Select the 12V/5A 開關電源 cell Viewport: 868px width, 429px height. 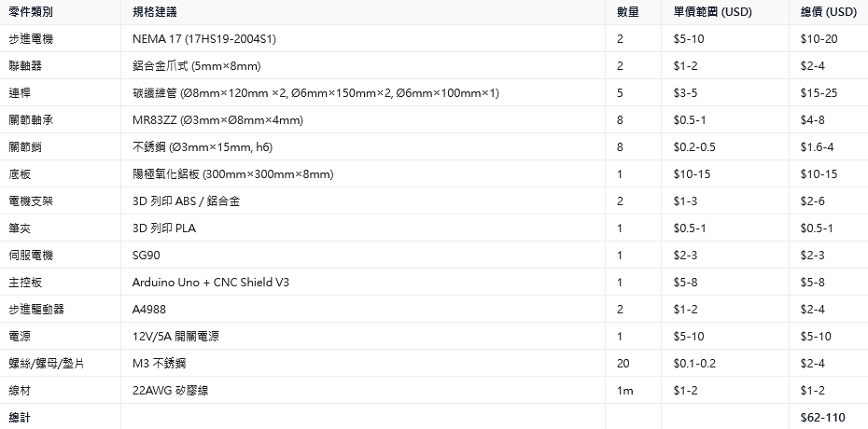tap(175, 336)
